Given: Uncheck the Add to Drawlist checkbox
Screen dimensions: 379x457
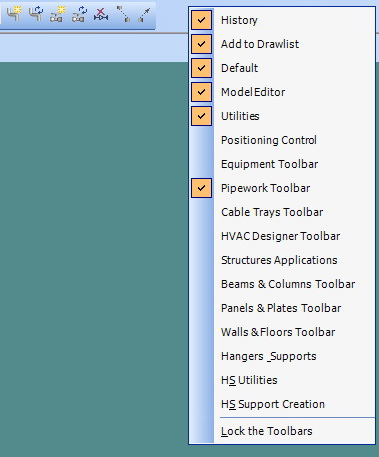Looking at the screenshot, I should click(201, 44).
